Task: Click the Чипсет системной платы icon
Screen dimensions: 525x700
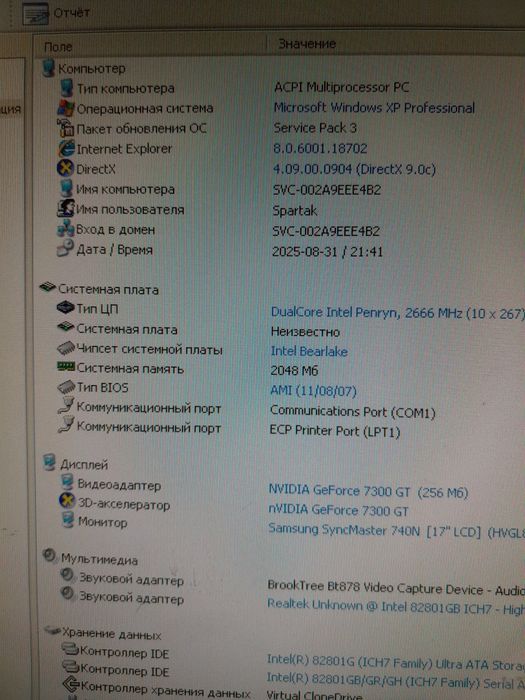Action: [66, 348]
